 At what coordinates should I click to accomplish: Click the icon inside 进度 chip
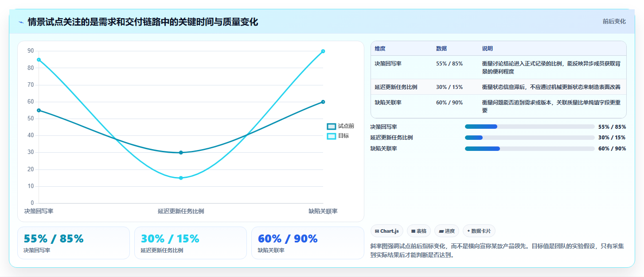[x=441, y=231]
